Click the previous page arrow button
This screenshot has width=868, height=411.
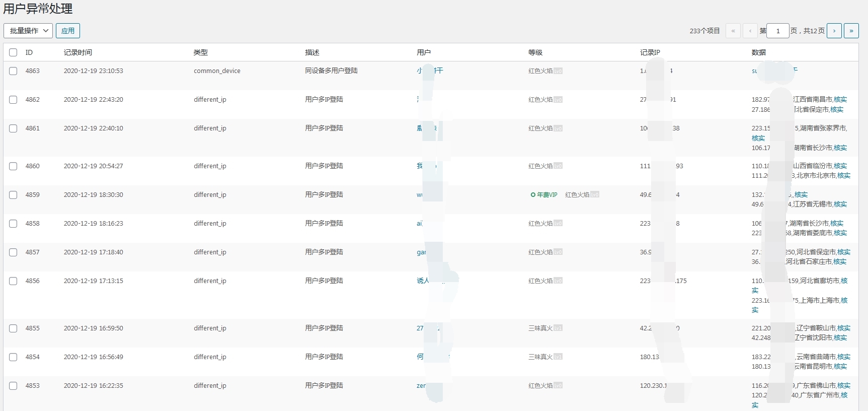pyautogui.click(x=750, y=31)
